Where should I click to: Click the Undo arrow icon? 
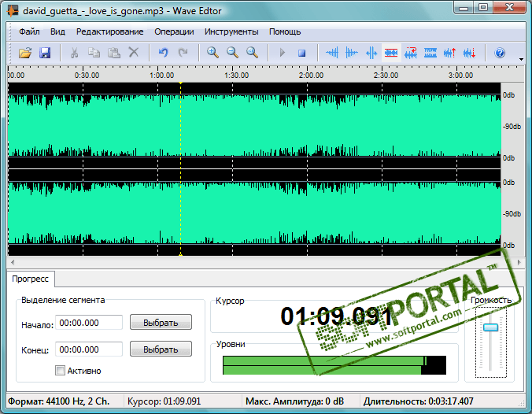(164, 53)
